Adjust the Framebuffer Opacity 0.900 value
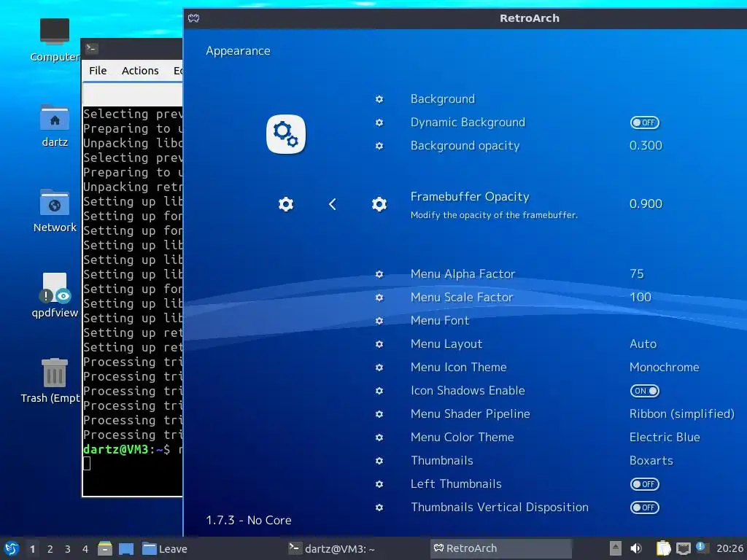Viewport: 747px width, 560px height. [x=646, y=204]
